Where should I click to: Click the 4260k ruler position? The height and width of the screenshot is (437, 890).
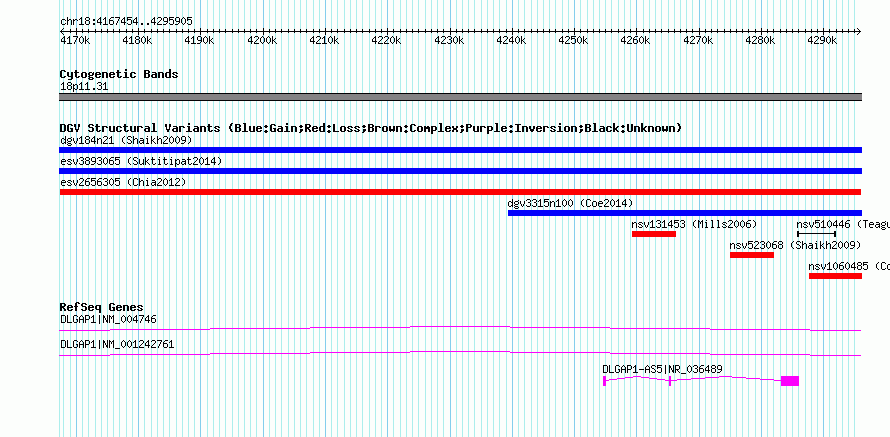(636, 41)
